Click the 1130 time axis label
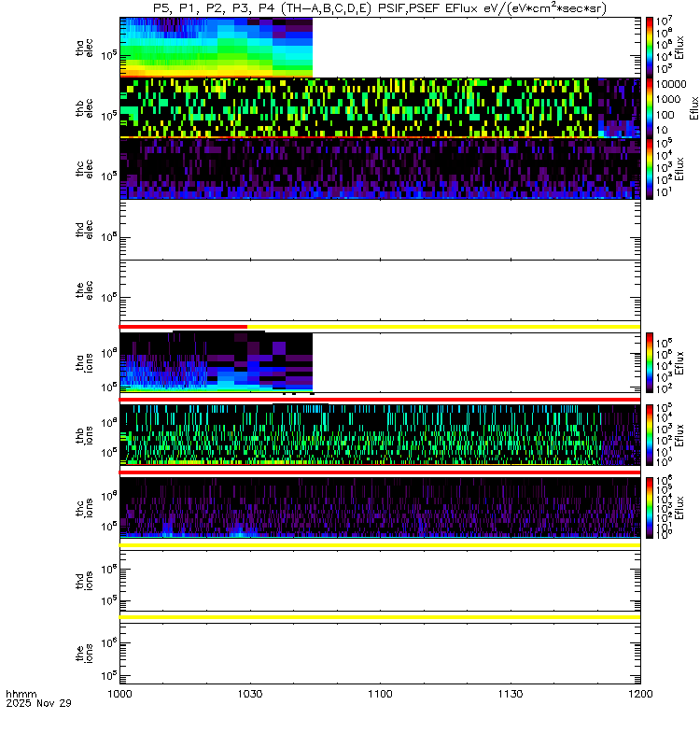 click(511, 694)
